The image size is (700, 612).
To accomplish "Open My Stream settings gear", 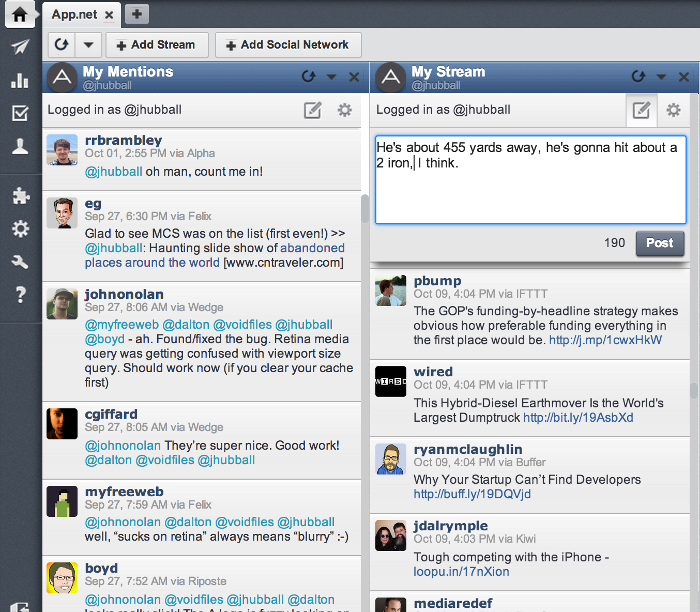I will point(674,110).
